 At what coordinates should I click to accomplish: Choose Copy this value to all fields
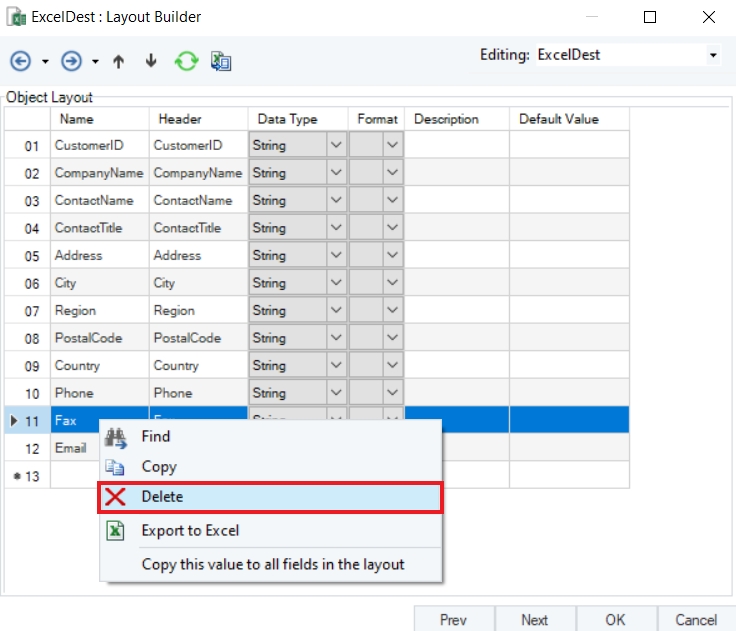pos(273,564)
